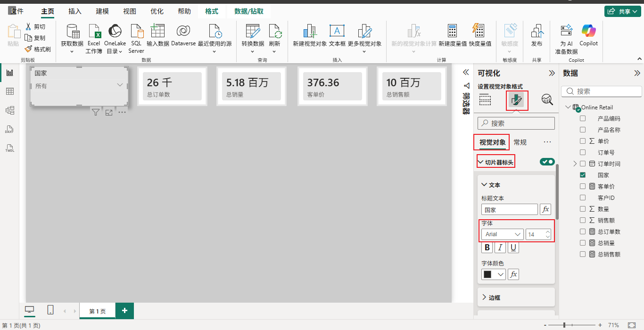
Task: Add a new page with plus button
Action: (x=124, y=311)
